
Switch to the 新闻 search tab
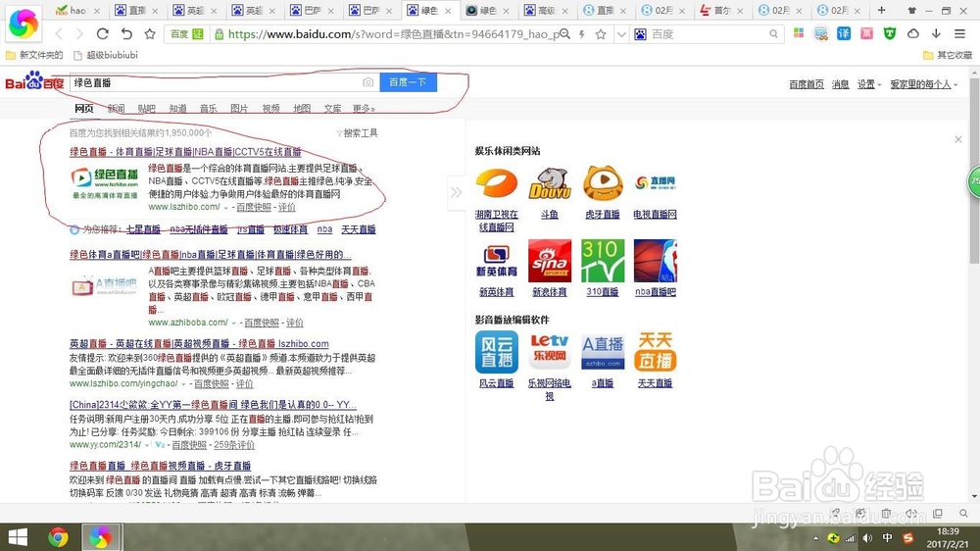tap(117, 109)
